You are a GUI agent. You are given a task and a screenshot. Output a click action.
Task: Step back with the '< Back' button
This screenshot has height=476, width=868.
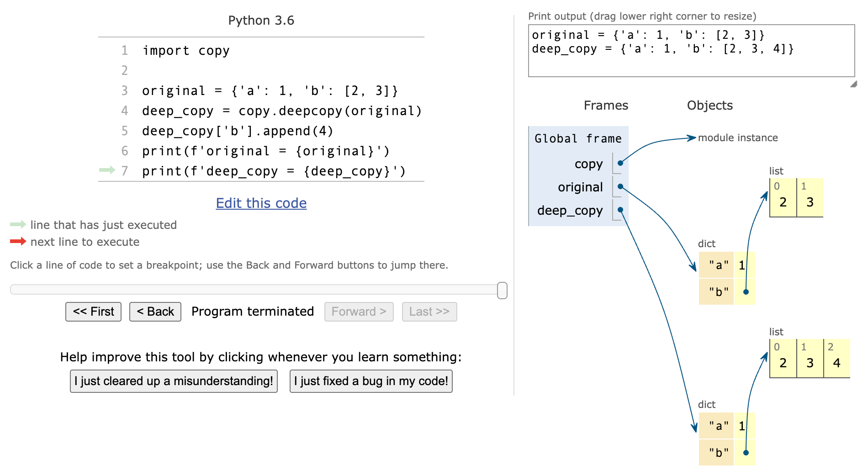[155, 312]
